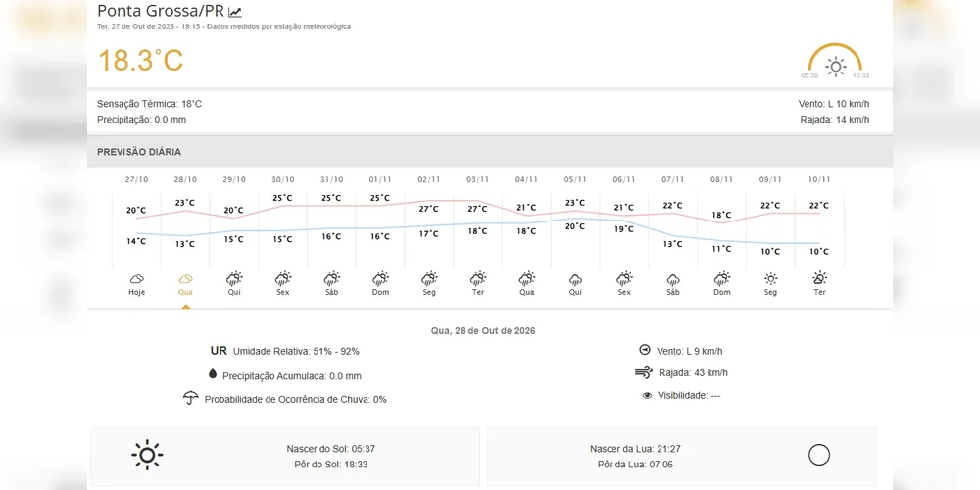Open the chart icon beside Ponta Grossa/PR
Image resolution: width=980 pixels, height=490 pixels.
tap(235, 12)
